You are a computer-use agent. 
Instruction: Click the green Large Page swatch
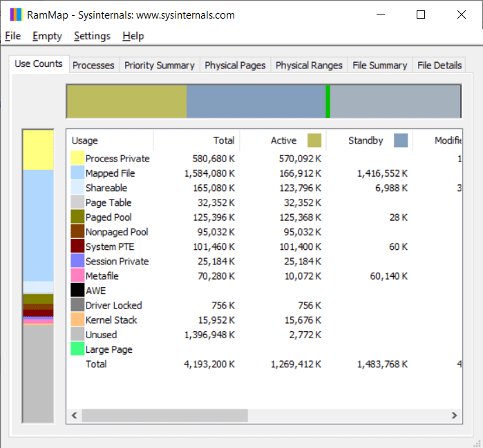coord(77,349)
